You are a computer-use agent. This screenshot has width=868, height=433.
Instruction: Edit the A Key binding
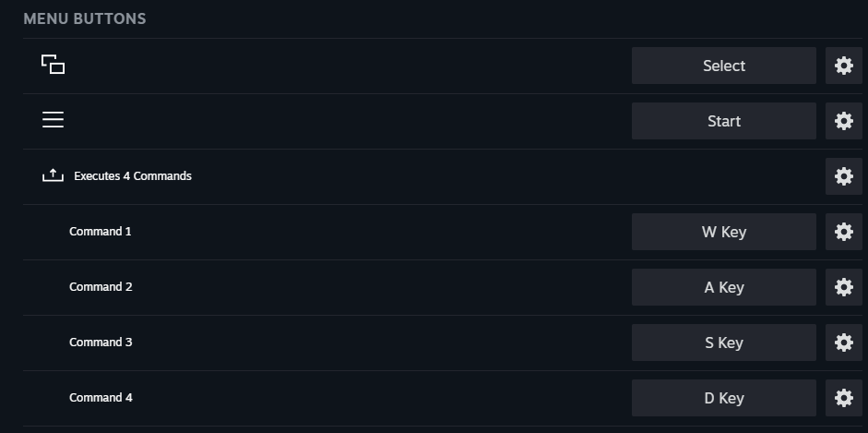click(x=723, y=287)
